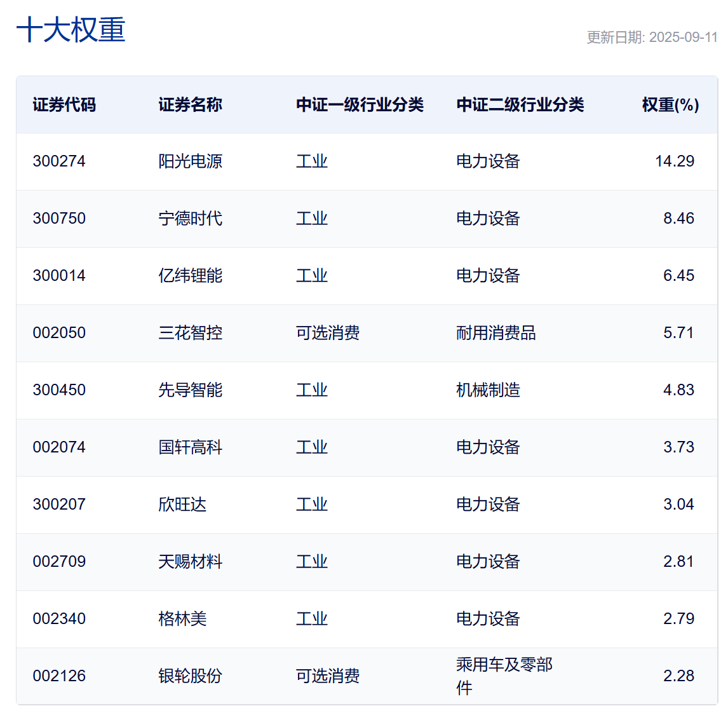728x713 pixels.
Task: Click the 机械制造 cell
Action: (488, 390)
